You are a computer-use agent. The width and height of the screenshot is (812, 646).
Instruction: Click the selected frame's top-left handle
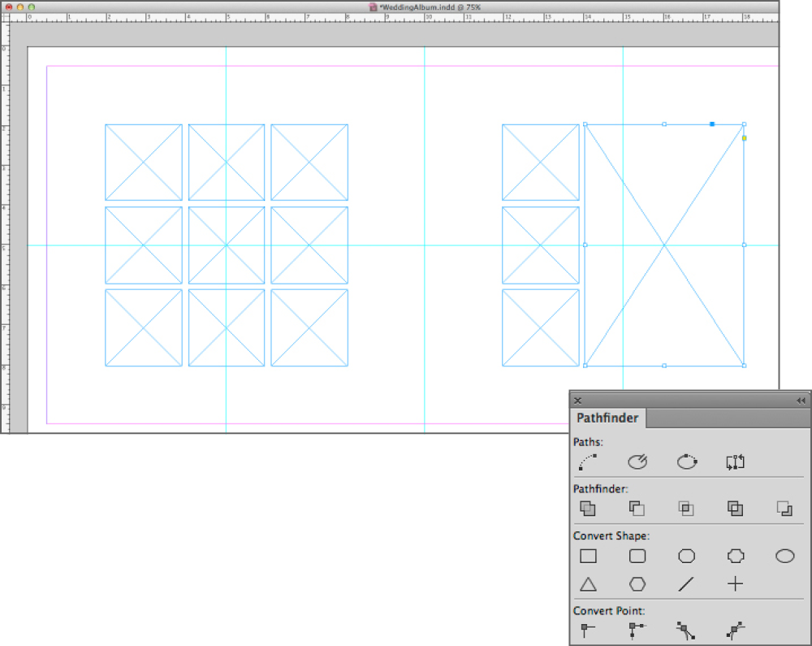[x=585, y=124]
